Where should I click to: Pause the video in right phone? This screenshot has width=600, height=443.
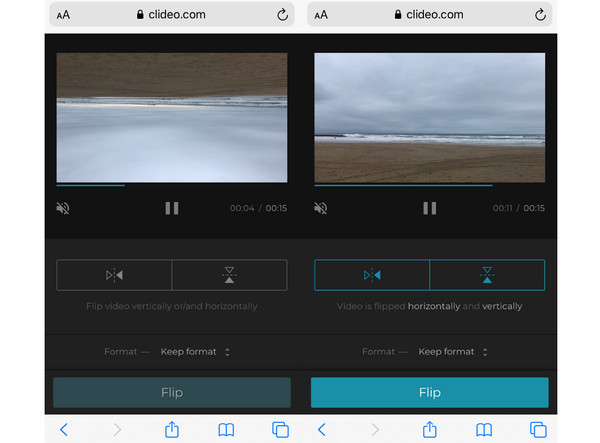pyautogui.click(x=430, y=208)
